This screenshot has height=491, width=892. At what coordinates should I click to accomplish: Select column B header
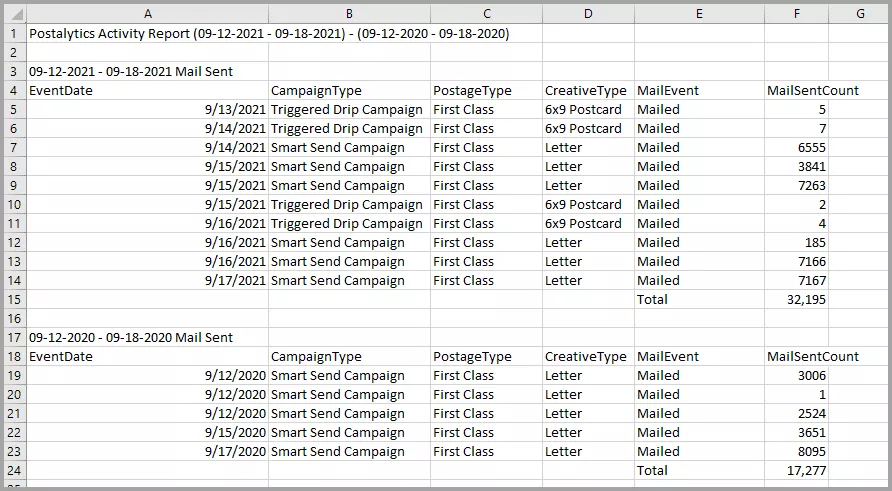(x=349, y=14)
